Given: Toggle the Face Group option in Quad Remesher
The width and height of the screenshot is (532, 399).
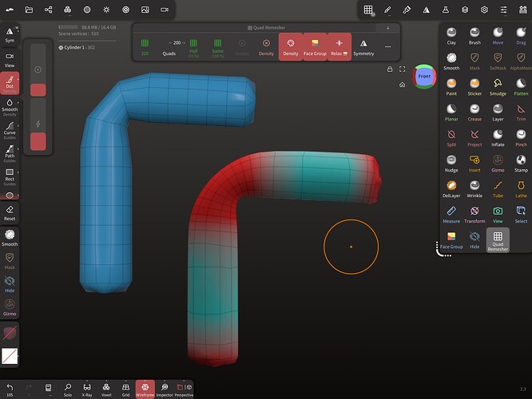Looking at the screenshot, I should pyautogui.click(x=315, y=47).
